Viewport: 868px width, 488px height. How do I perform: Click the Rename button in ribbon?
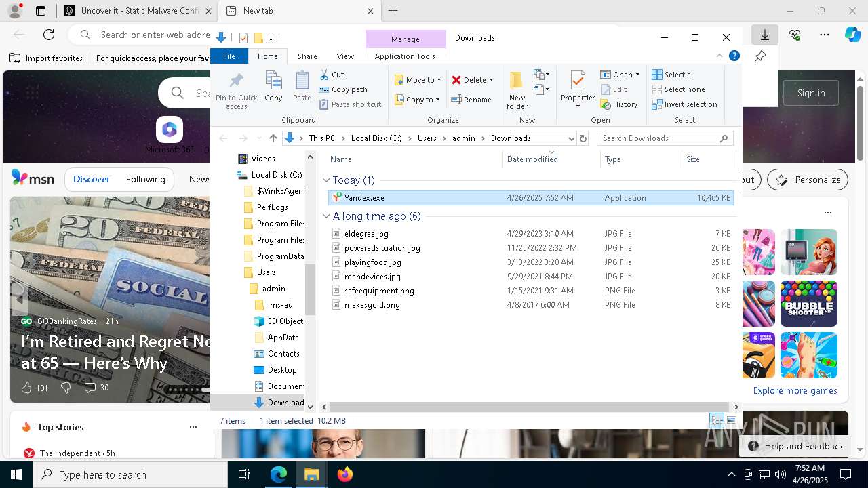pyautogui.click(x=472, y=100)
